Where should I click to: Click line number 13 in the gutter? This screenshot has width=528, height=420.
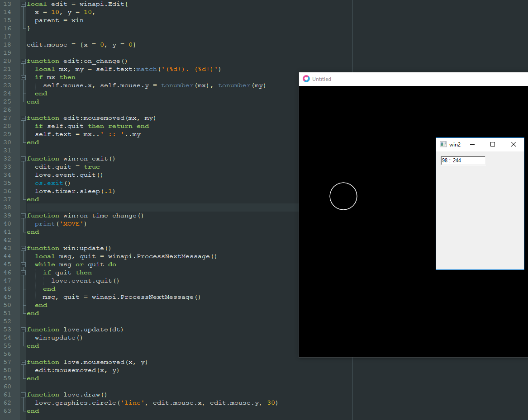click(7, 4)
